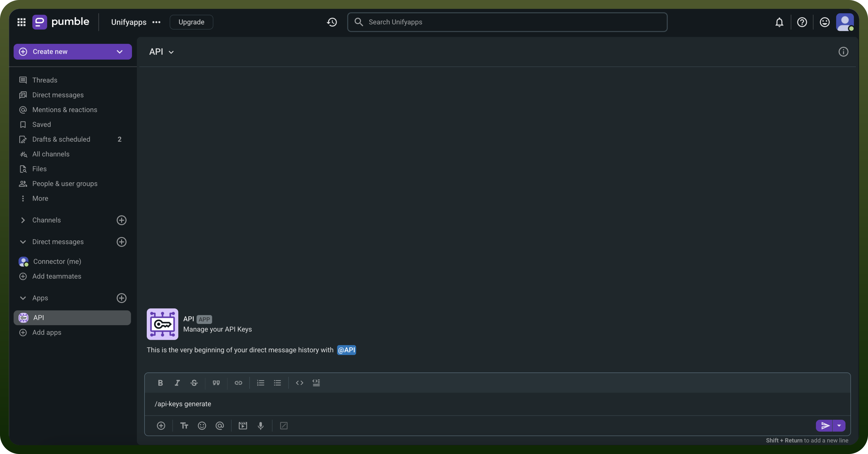
Task: Focus the message input with /api-keys generate
Action: tap(497, 404)
